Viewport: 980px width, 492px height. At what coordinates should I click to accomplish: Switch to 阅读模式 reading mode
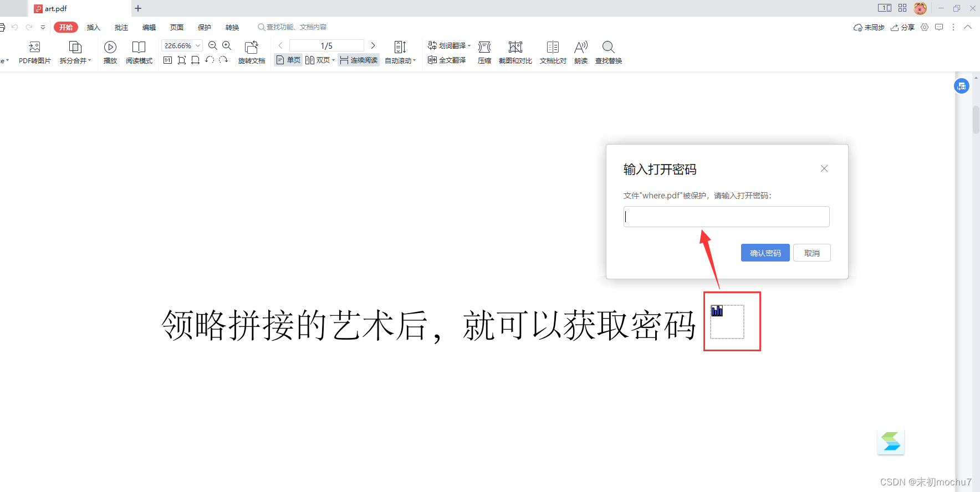pos(139,53)
